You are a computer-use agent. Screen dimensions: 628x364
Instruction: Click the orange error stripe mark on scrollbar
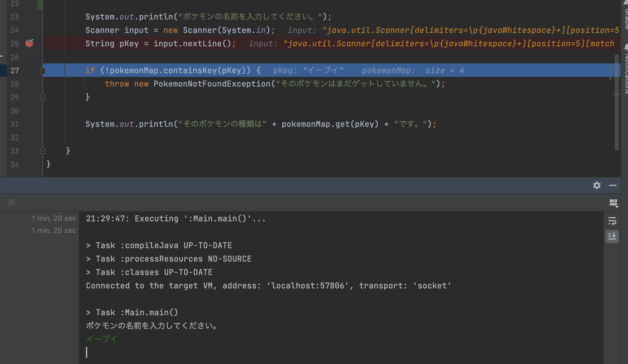pos(616,95)
